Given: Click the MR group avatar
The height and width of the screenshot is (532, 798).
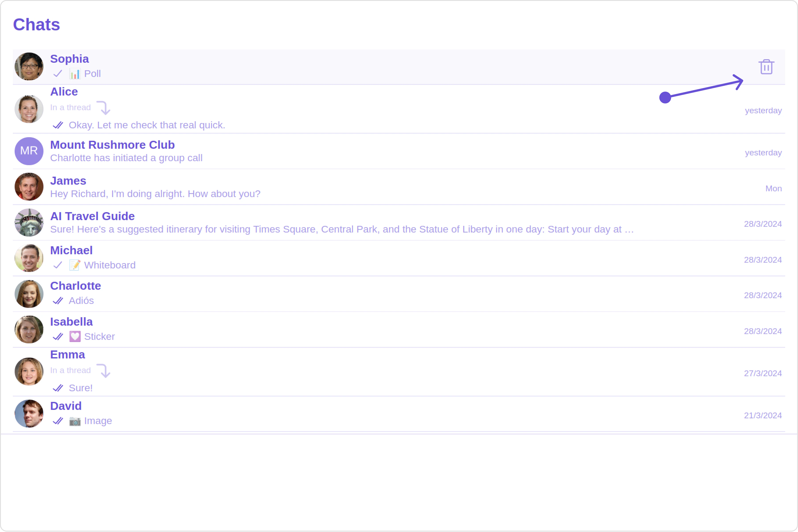Looking at the screenshot, I should 29,151.
